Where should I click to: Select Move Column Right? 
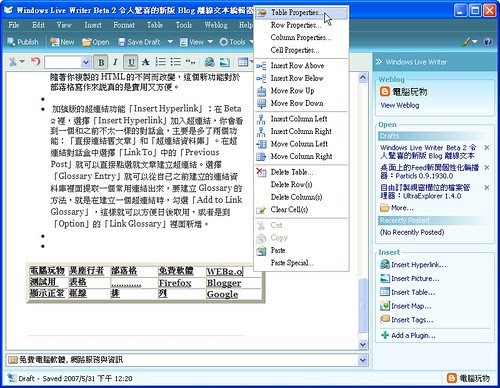pyautogui.click(x=301, y=156)
